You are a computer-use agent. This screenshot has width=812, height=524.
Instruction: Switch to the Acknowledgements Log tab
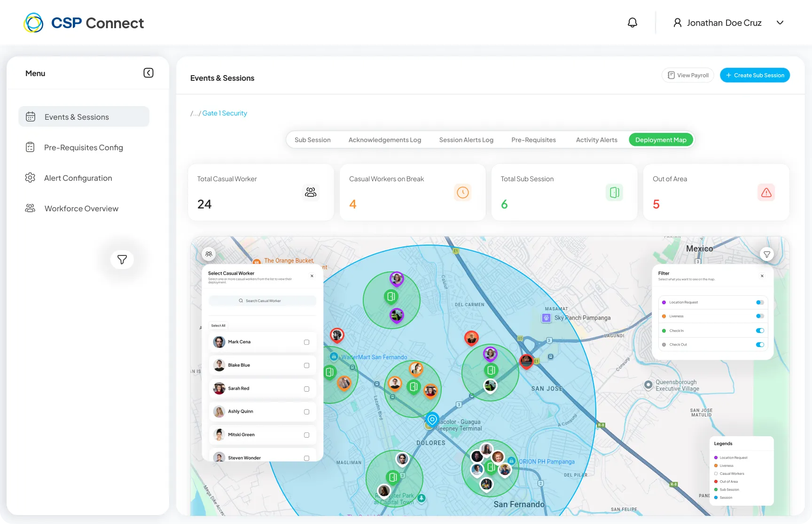tap(385, 140)
